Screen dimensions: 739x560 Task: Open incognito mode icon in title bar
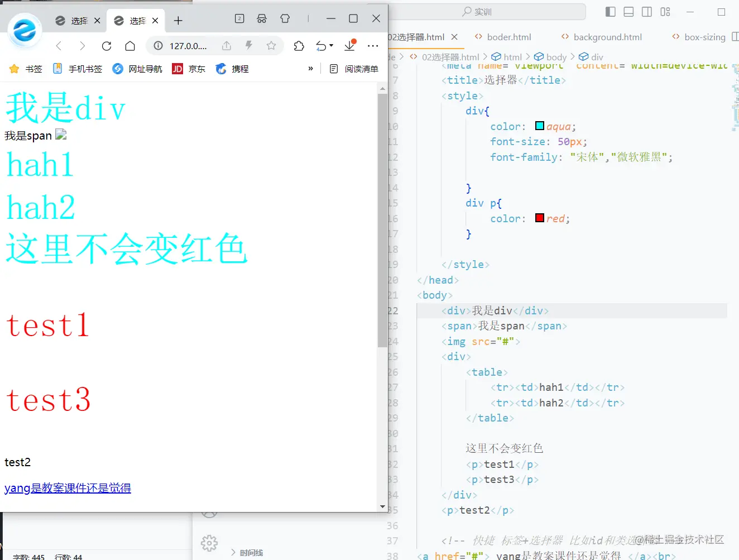coord(262,18)
